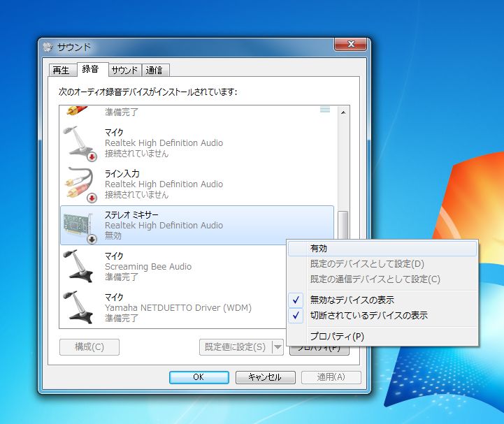Choose 既定の通信デバイスとして設定(C) menu entry
The width and height of the screenshot is (504, 424).
click(x=382, y=279)
